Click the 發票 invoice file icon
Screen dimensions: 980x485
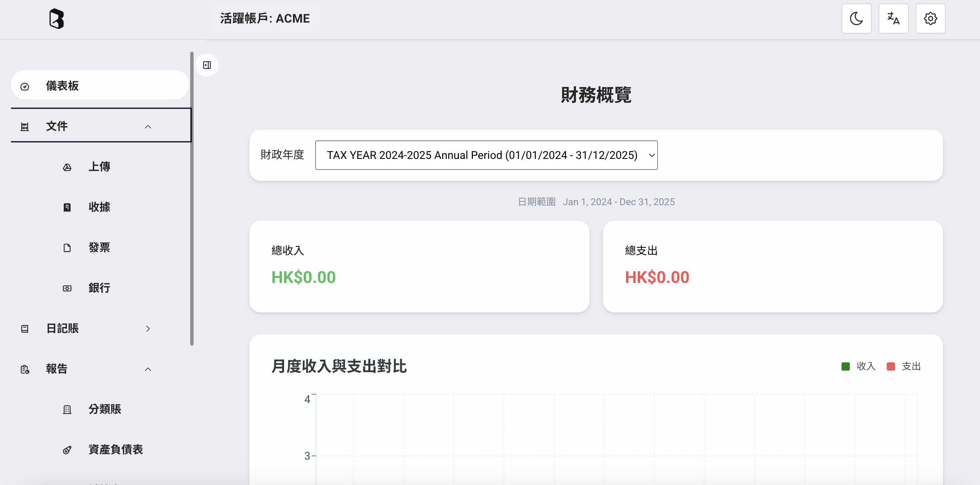click(x=67, y=248)
